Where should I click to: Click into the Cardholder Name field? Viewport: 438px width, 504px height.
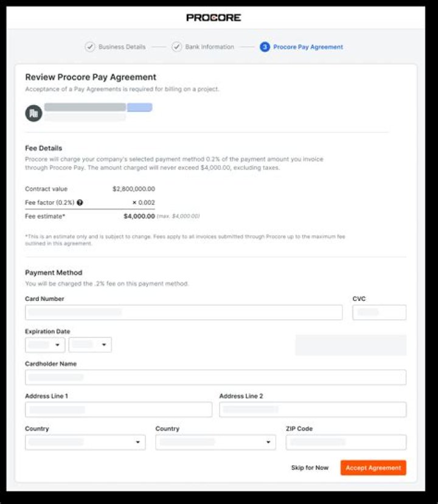click(x=215, y=377)
